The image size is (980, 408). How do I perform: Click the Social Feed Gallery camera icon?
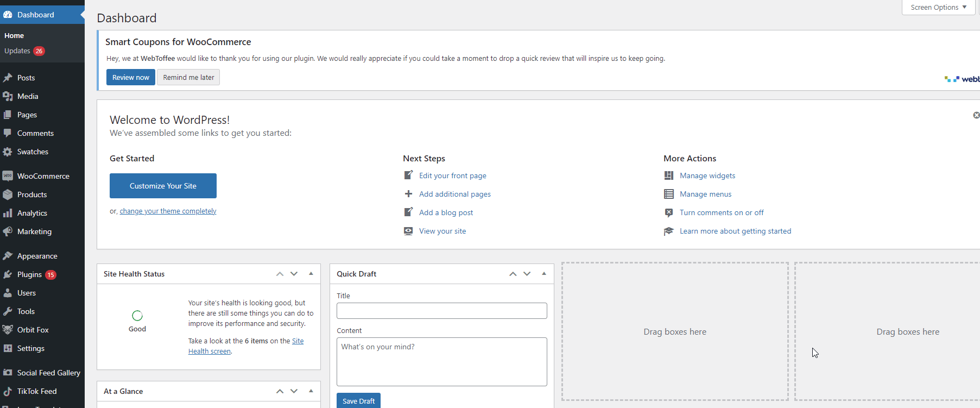click(x=8, y=373)
